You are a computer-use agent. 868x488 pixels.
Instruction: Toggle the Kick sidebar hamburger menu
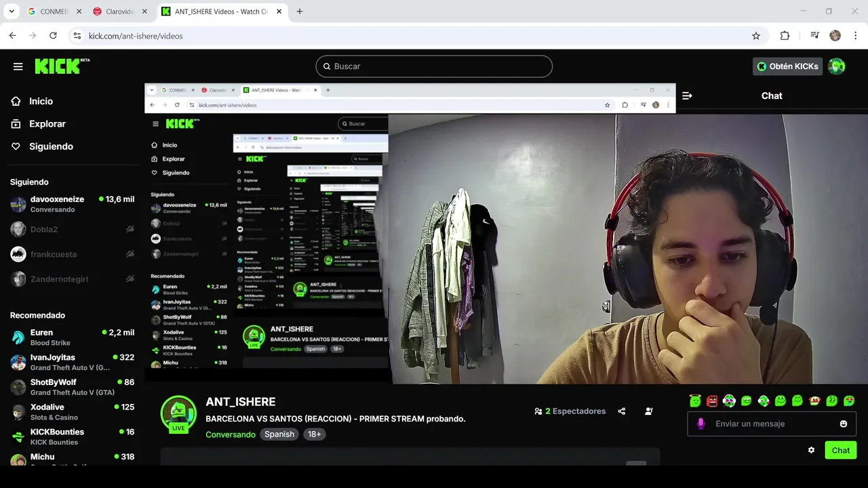(18, 66)
